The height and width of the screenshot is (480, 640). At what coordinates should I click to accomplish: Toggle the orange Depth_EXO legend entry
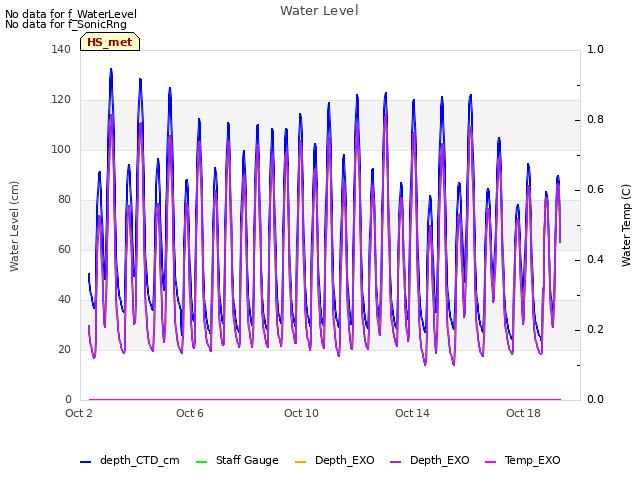pos(334,460)
